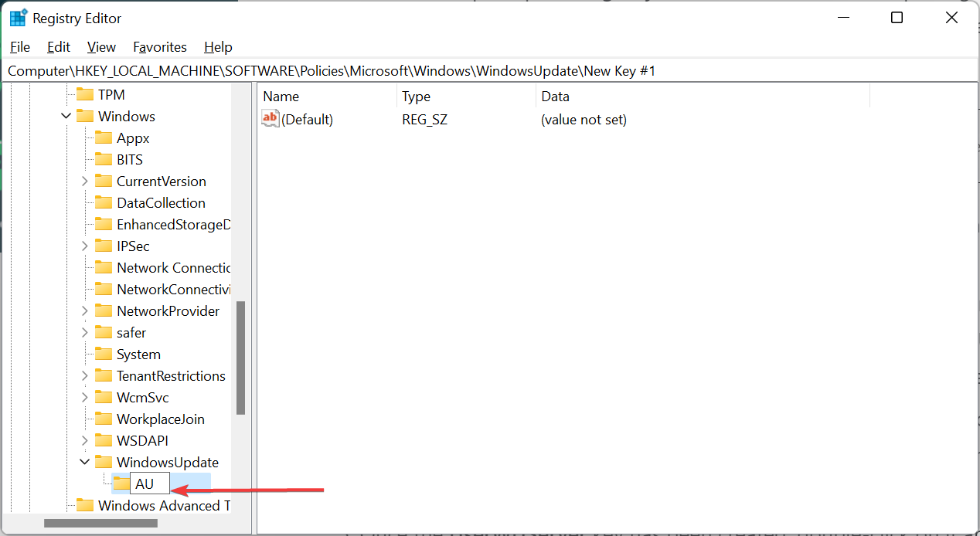Screen dimensions: 980x536
Task: Expand the CurrentVersion key
Action: click(x=85, y=181)
